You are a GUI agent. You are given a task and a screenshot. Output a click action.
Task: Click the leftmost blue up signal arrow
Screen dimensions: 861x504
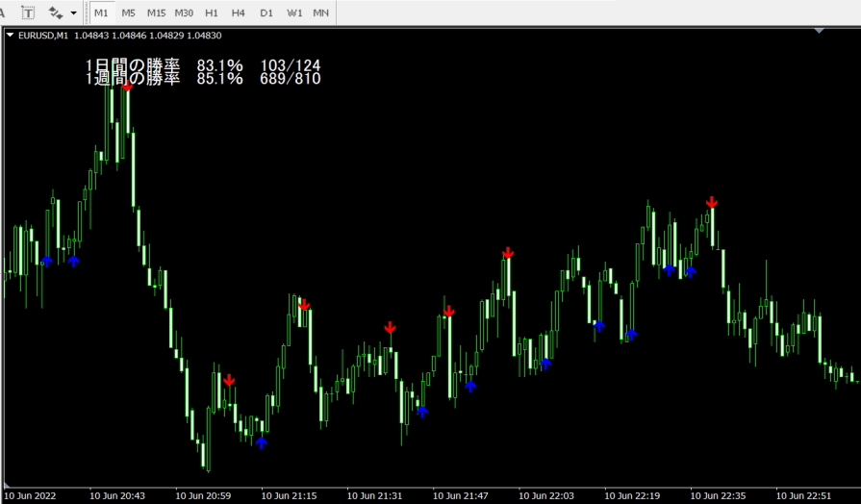point(47,262)
